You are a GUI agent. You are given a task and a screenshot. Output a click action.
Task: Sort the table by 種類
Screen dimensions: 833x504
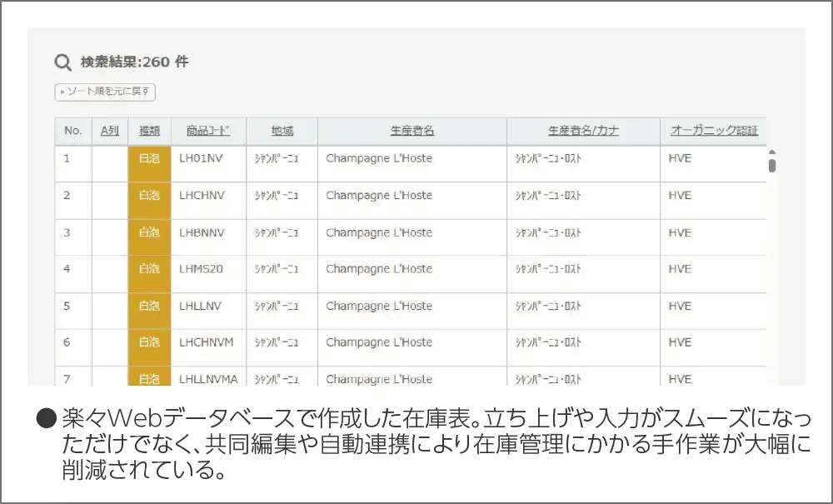149,131
